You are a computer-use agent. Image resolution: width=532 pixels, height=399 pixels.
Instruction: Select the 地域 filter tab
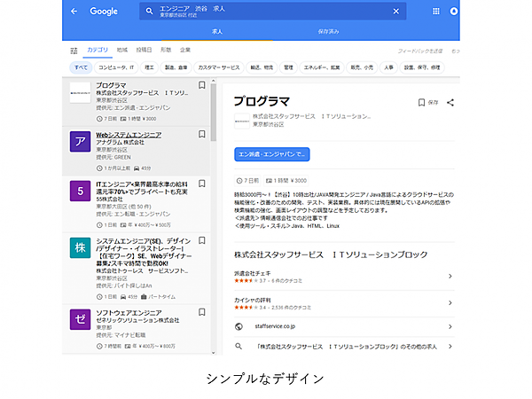(x=121, y=51)
